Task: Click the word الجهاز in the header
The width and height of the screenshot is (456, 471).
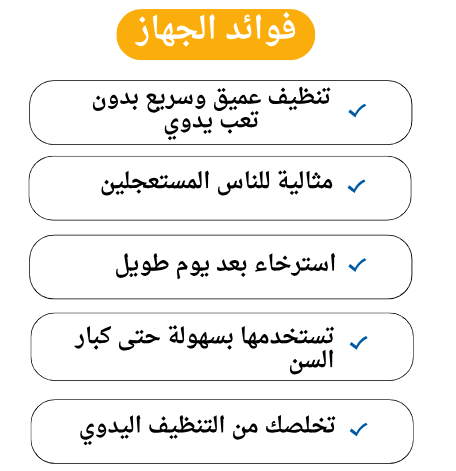Action: 177,32
